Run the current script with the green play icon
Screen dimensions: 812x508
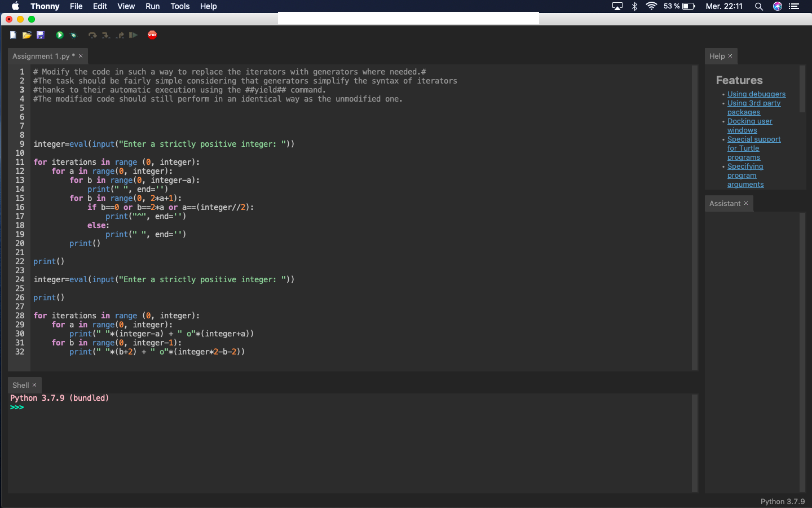pyautogui.click(x=59, y=35)
